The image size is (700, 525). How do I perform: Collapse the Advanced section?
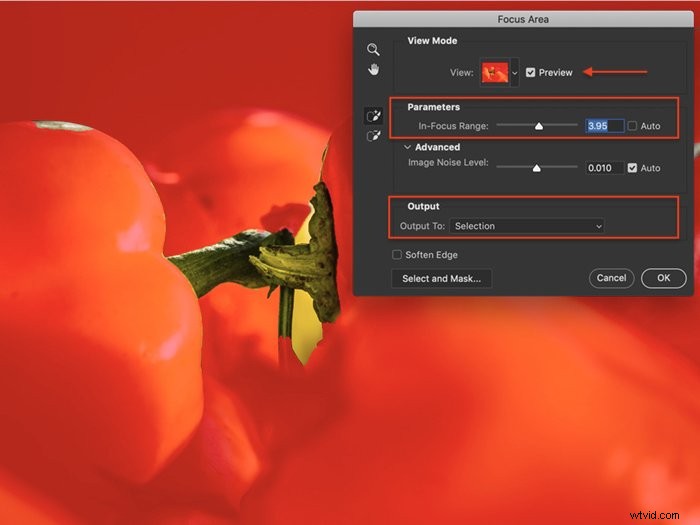point(407,147)
